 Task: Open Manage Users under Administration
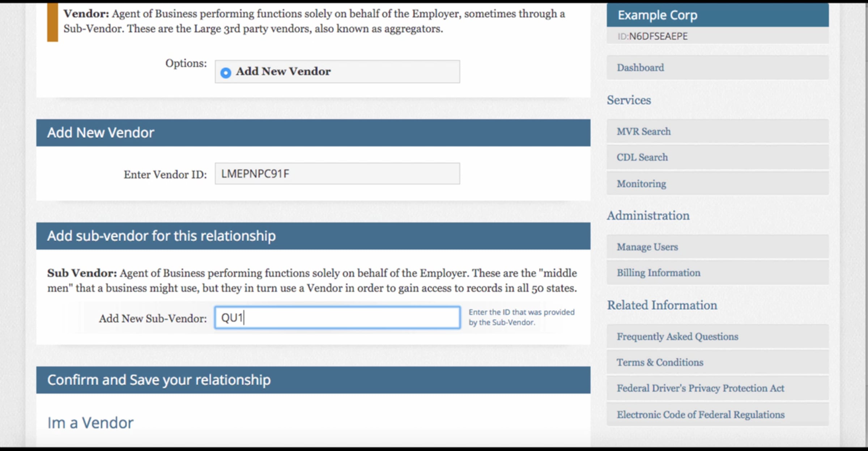[x=647, y=247]
